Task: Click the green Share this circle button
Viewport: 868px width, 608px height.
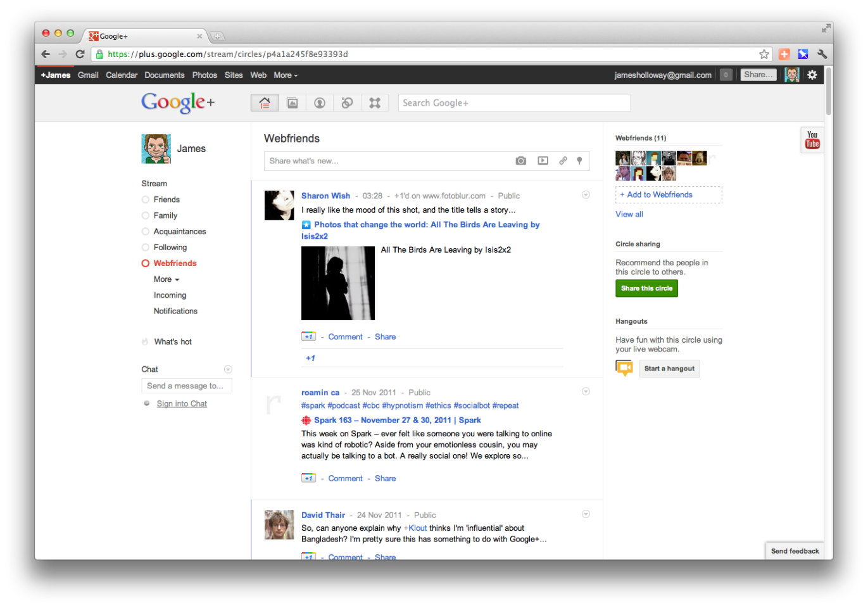Action: pyautogui.click(x=646, y=288)
